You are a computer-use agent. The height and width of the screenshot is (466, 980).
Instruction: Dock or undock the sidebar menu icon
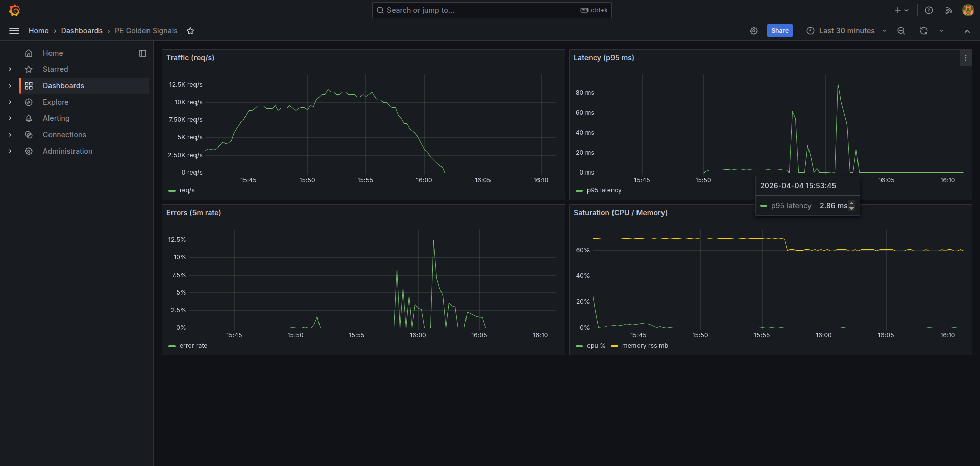pos(143,53)
